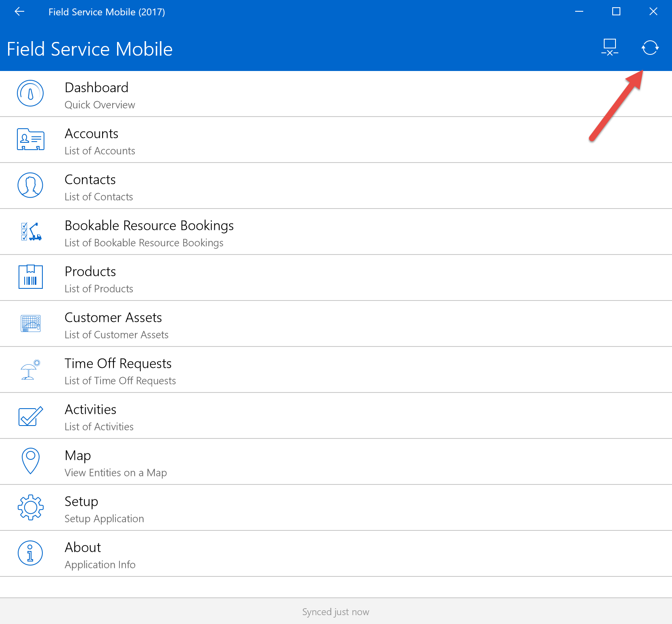The image size is (672, 624).
Task: Click the 'List of Products' subtitle
Action: click(x=98, y=289)
